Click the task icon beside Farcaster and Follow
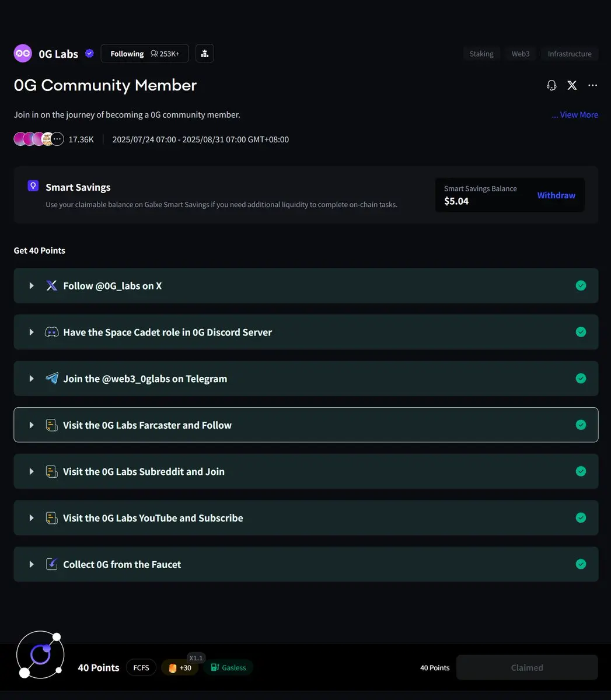Screen dimensions: 611x700 coord(52,425)
